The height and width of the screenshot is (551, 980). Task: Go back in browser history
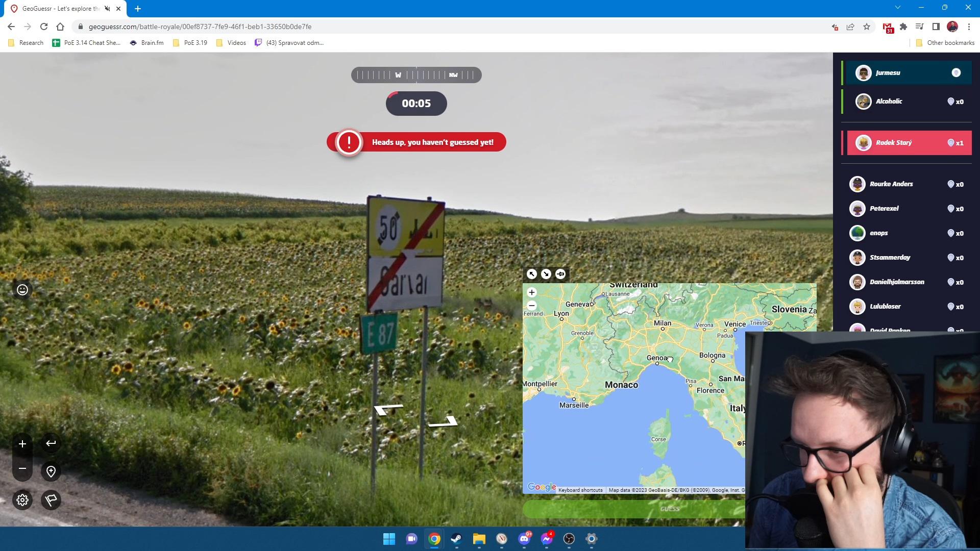coord(11,27)
